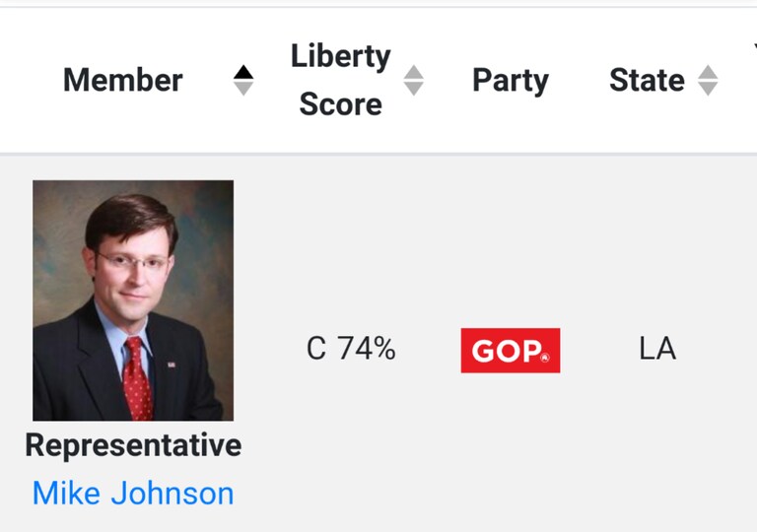
Task: Click the partially visible column header at right edge
Action: 755,47
